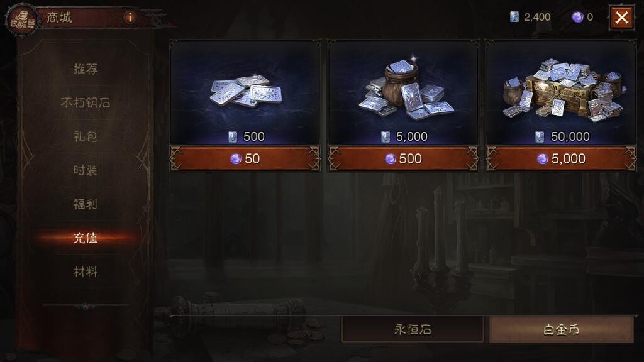Open the 不朽钥石 sidebar category
The height and width of the screenshot is (362, 644).
pos(86,102)
